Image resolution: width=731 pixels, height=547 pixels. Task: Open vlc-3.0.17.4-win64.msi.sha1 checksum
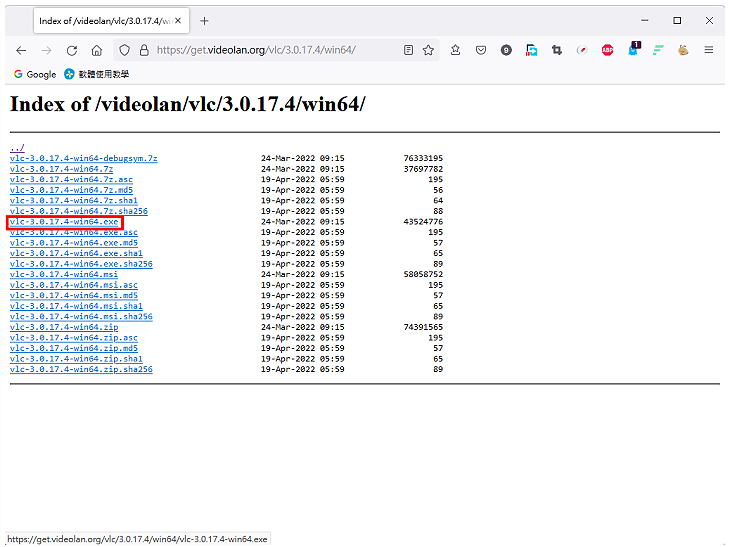(76, 306)
